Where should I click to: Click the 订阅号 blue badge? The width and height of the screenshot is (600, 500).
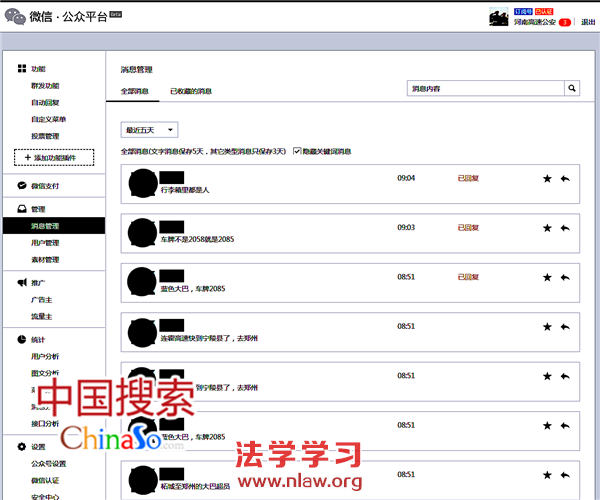(x=523, y=11)
